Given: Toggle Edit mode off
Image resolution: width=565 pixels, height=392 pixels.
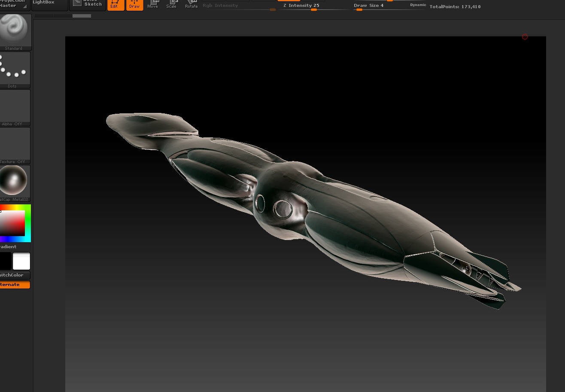Looking at the screenshot, I should [x=115, y=4].
